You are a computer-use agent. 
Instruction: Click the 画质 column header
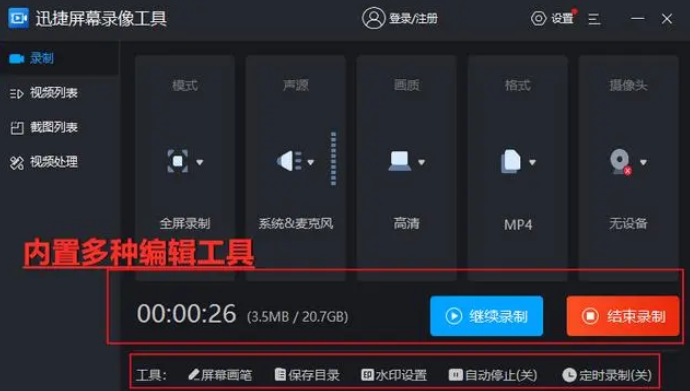pos(407,85)
